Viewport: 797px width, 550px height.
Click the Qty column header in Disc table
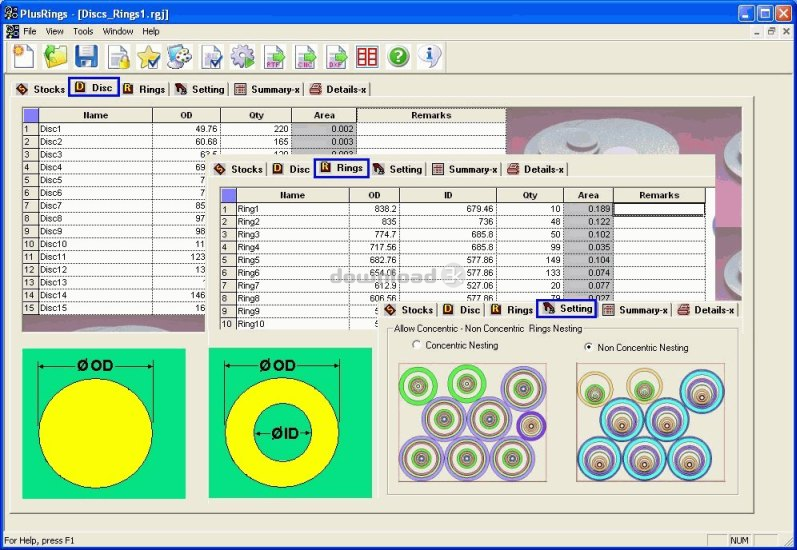tap(256, 115)
